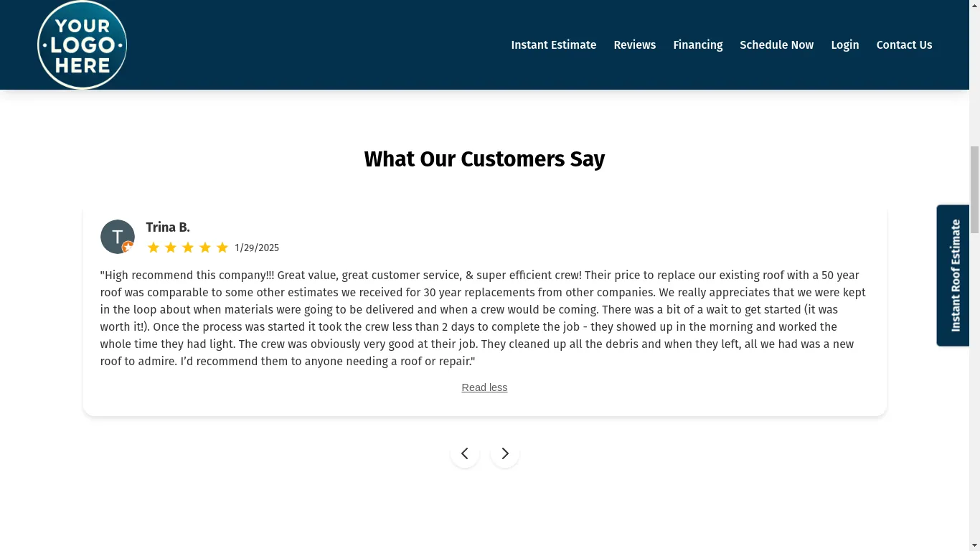Viewport: 980px width, 551px height.
Task: Click the second rating star
Action: (x=171, y=248)
